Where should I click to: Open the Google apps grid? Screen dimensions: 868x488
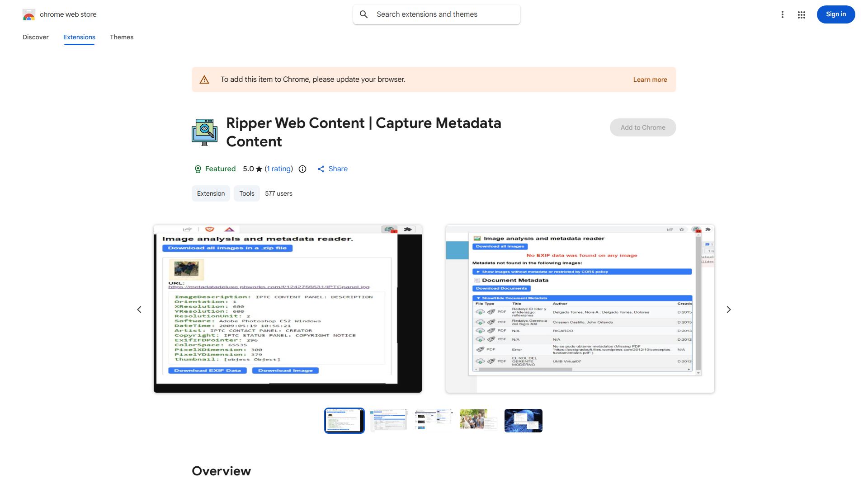[801, 14]
